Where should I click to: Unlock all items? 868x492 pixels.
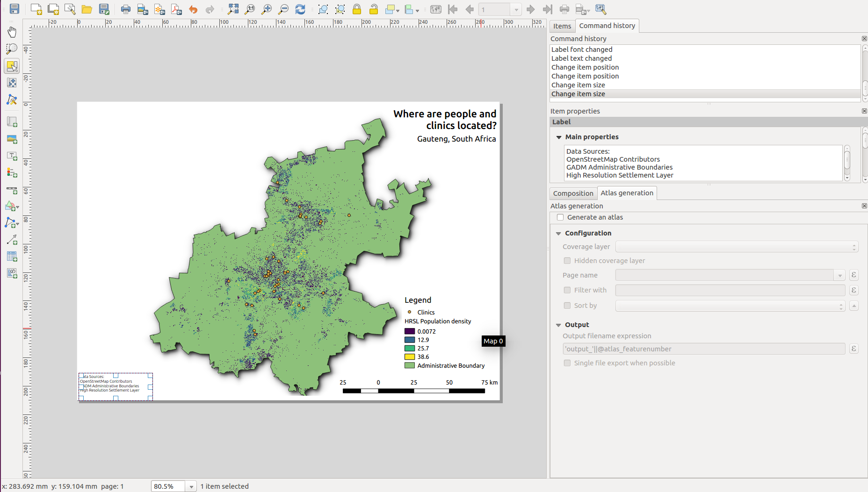(x=374, y=9)
